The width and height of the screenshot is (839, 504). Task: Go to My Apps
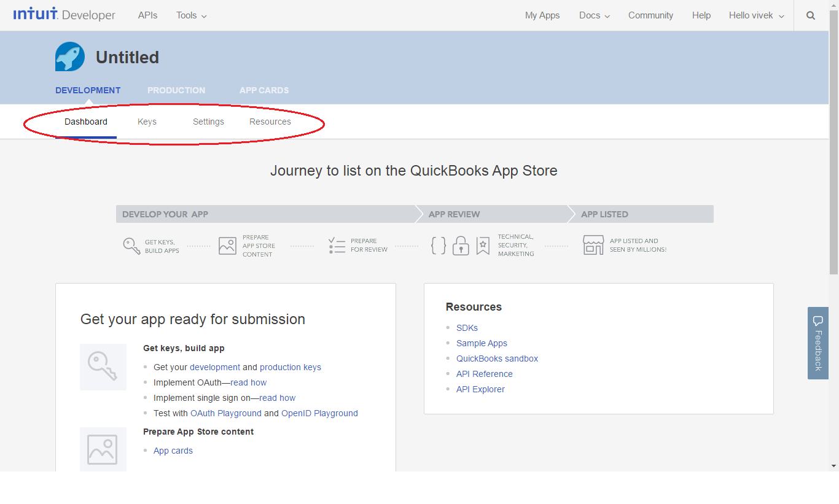point(542,15)
